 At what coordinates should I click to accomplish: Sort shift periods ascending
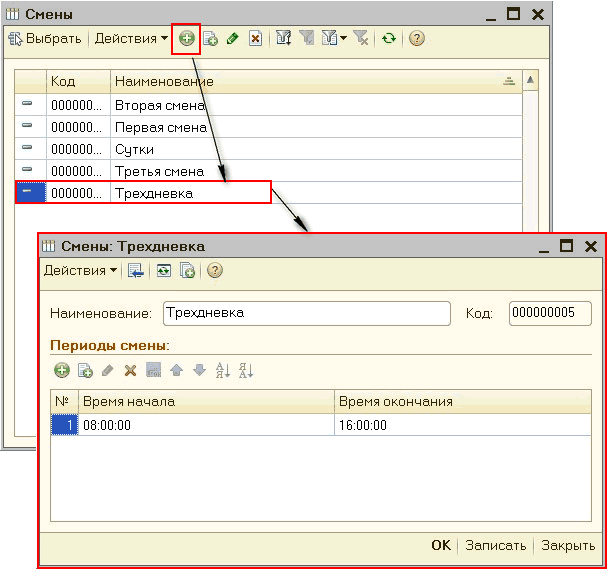point(223,370)
